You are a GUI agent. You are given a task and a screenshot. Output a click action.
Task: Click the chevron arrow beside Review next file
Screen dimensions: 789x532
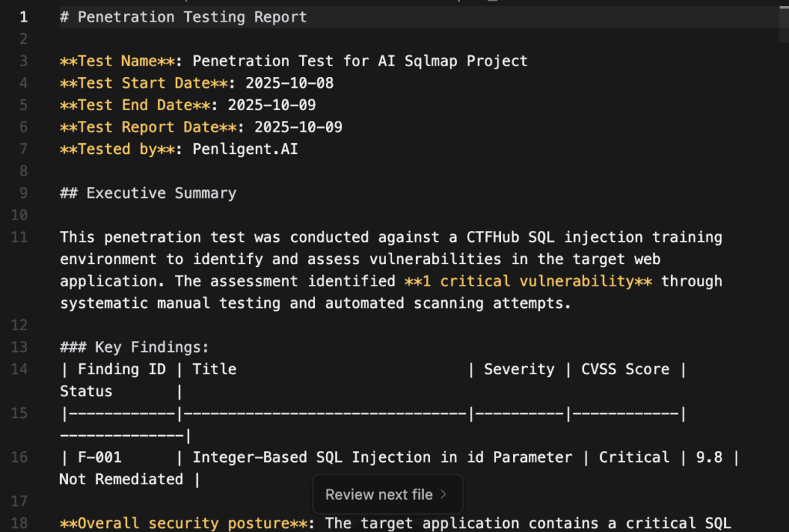click(x=443, y=494)
